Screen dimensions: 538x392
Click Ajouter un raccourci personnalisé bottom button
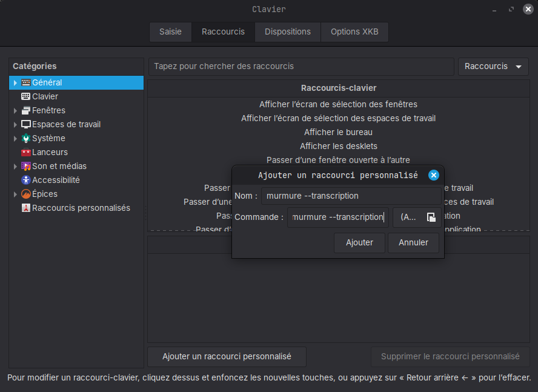pyautogui.click(x=227, y=357)
